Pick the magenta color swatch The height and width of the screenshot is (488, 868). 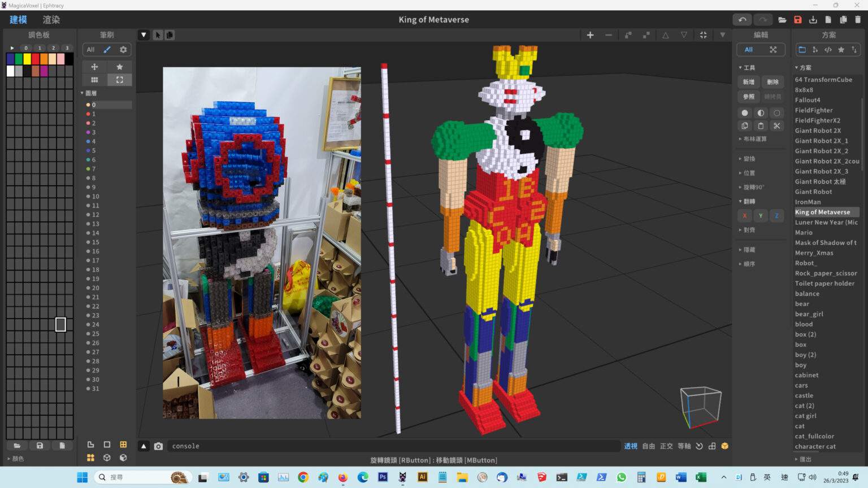44,71
